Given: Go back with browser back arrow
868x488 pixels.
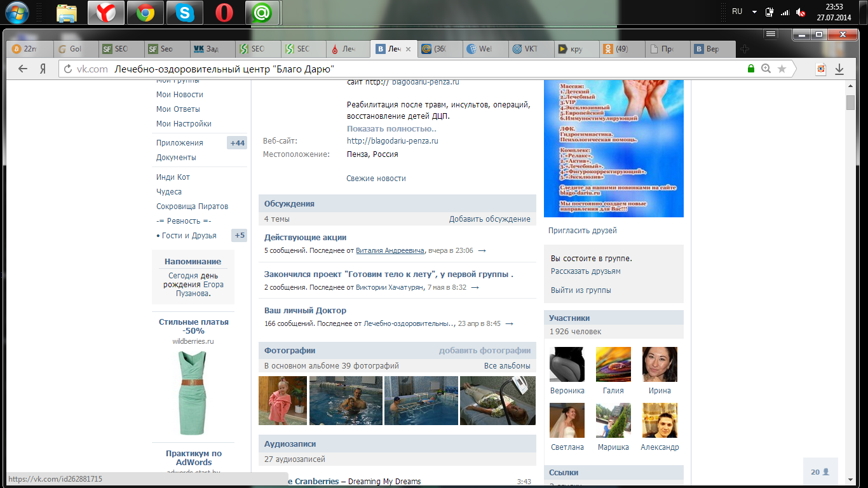Looking at the screenshot, I should tap(23, 69).
